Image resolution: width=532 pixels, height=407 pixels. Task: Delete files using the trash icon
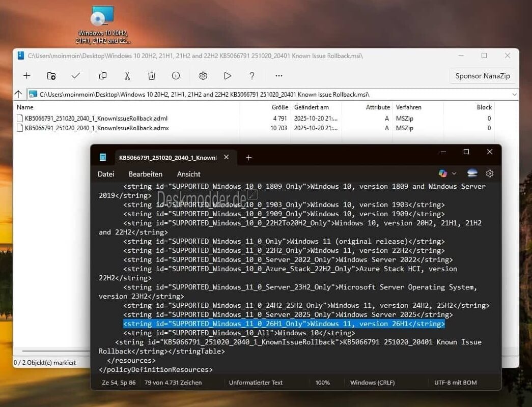click(151, 75)
